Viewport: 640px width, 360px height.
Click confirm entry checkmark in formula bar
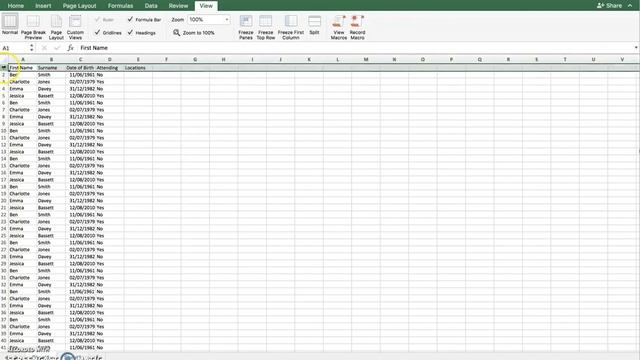point(57,48)
